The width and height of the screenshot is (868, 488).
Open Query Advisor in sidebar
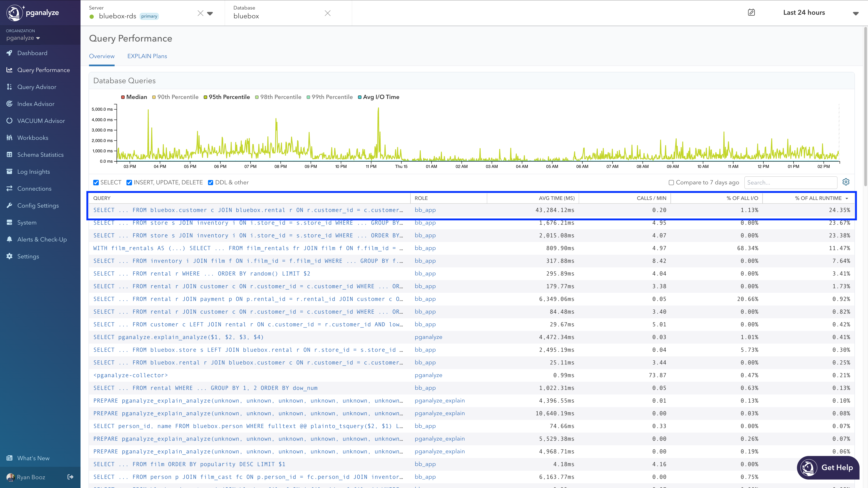pyautogui.click(x=37, y=87)
